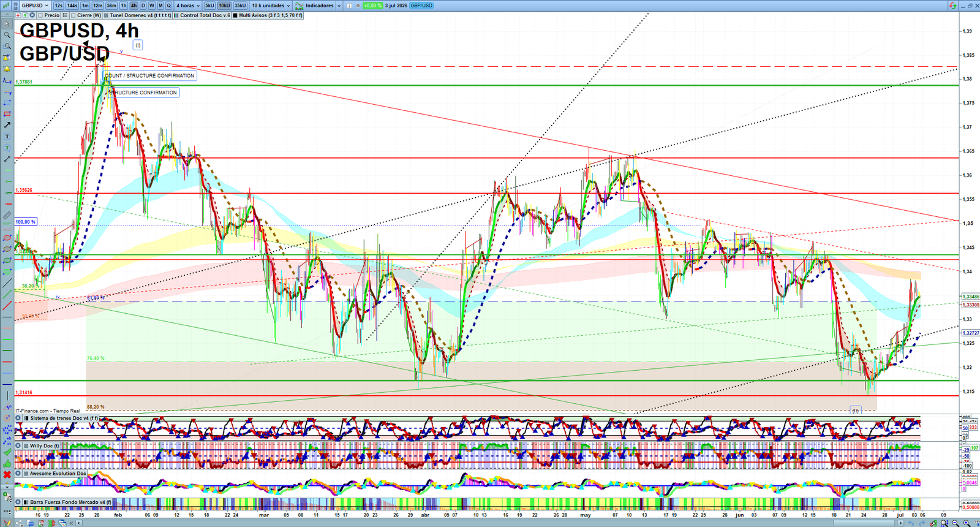Screen dimensions: 980x527
Task: Open the GBPUSD symbol dropdown
Action: (x=34, y=6)
